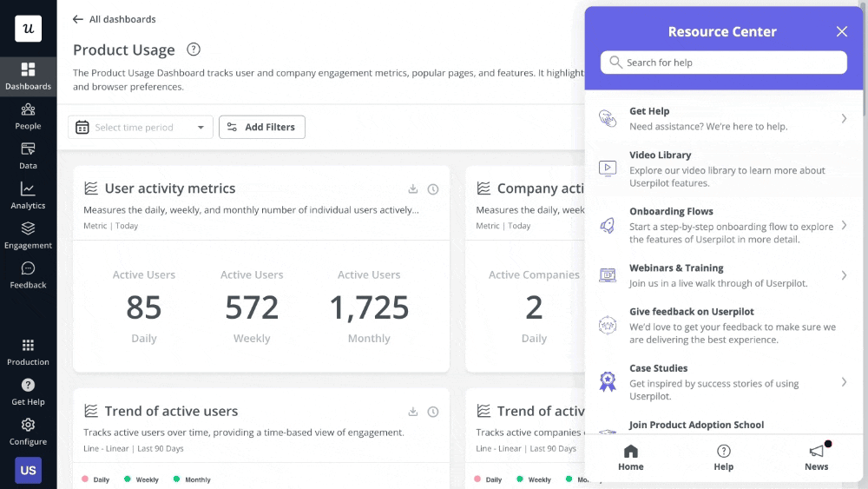Open the Data section in sidebar
Screen dimensions: 868x489
[x=28, y=155]
